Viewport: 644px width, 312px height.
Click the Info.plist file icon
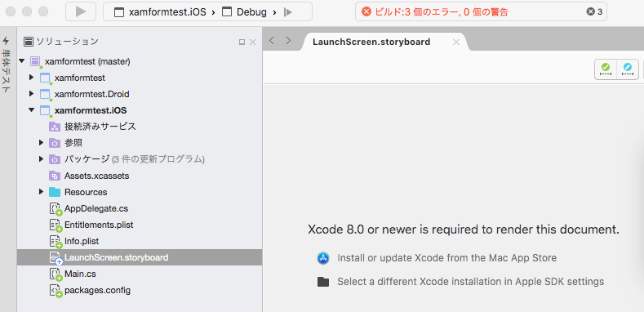pyautogui.click(x=55, y=241)
